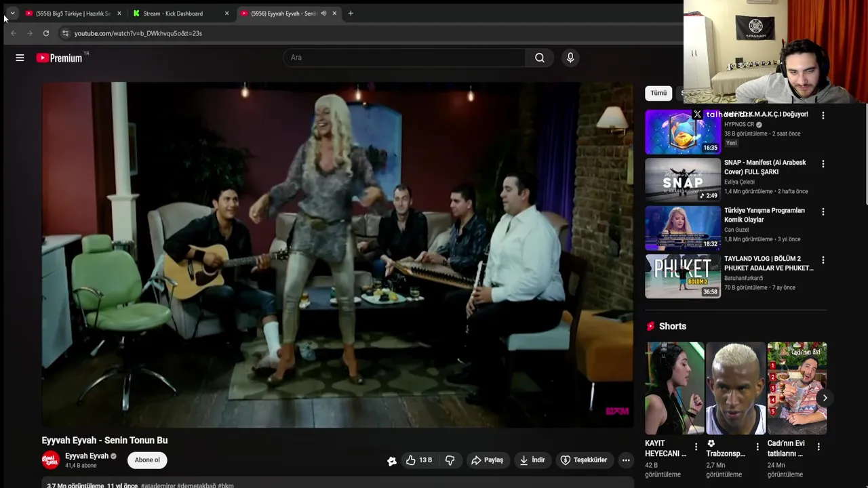
Task: Open Türkiye Yarışma Programları thumbnail
Action: coord(682,228)
